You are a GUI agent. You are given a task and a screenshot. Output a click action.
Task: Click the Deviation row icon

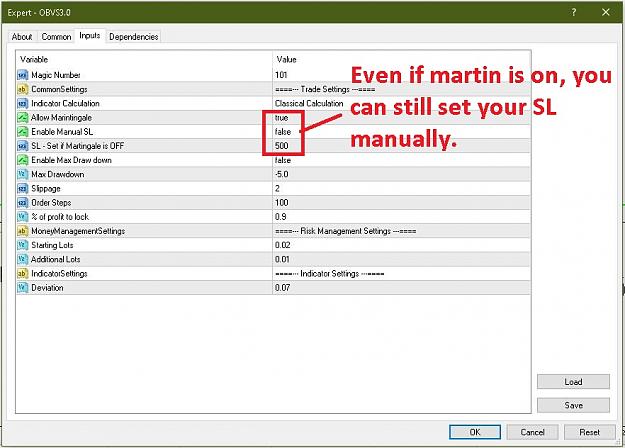pos(23,287)
